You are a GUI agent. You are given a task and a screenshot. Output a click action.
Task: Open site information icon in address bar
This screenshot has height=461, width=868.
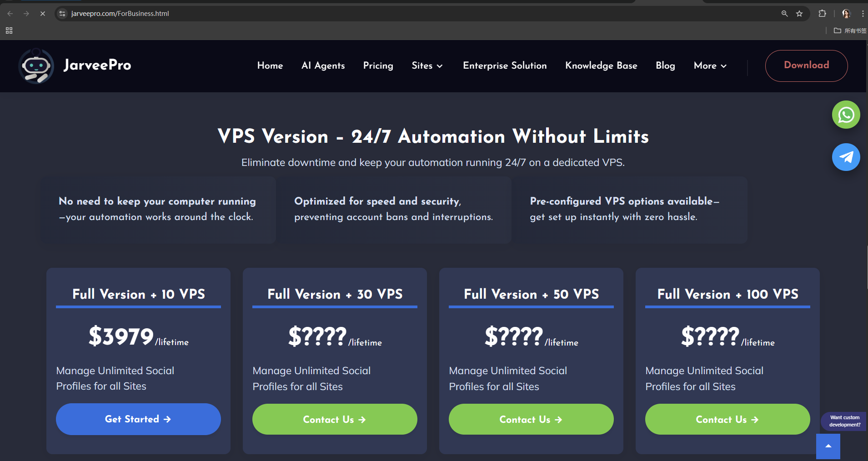tap(63, 14)
